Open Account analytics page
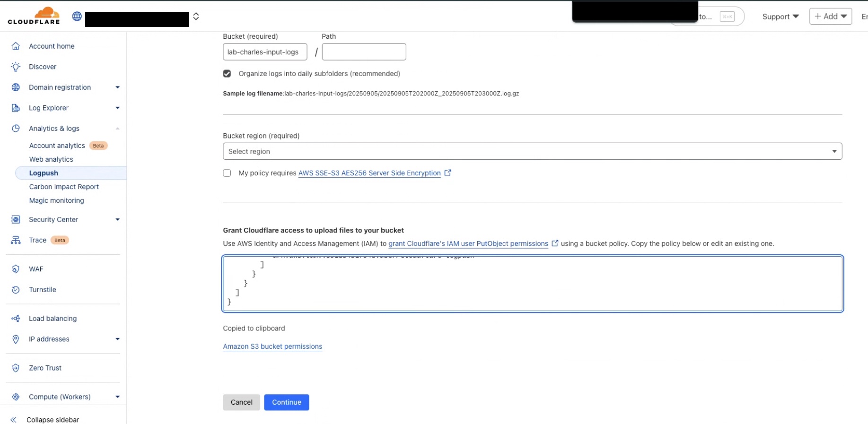The height and width of the screenshot is (424, 868). tap(57, 146)
